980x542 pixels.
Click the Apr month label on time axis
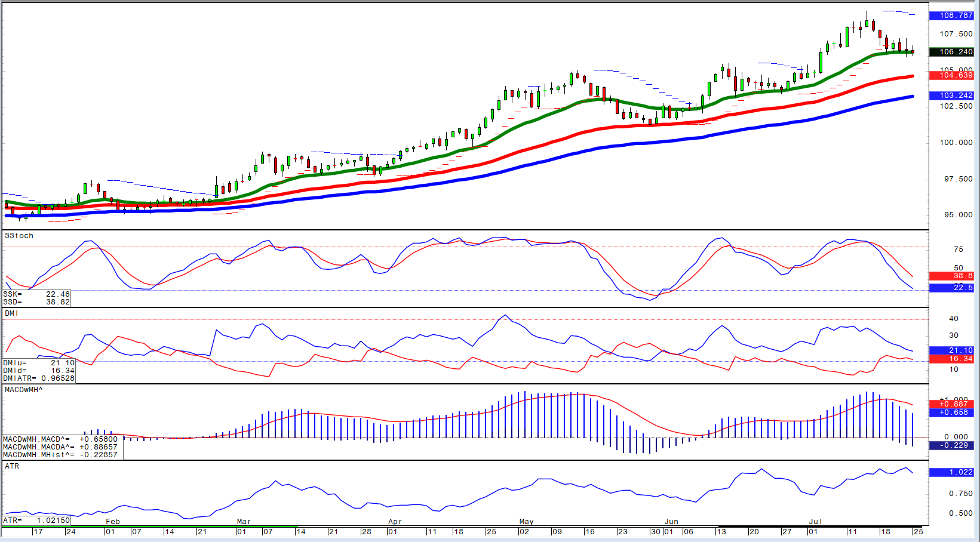point(395,522)
